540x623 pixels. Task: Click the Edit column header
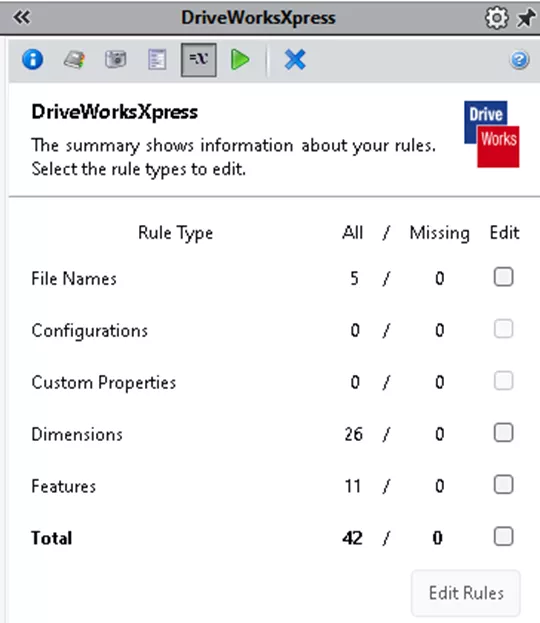pos(504,232)
